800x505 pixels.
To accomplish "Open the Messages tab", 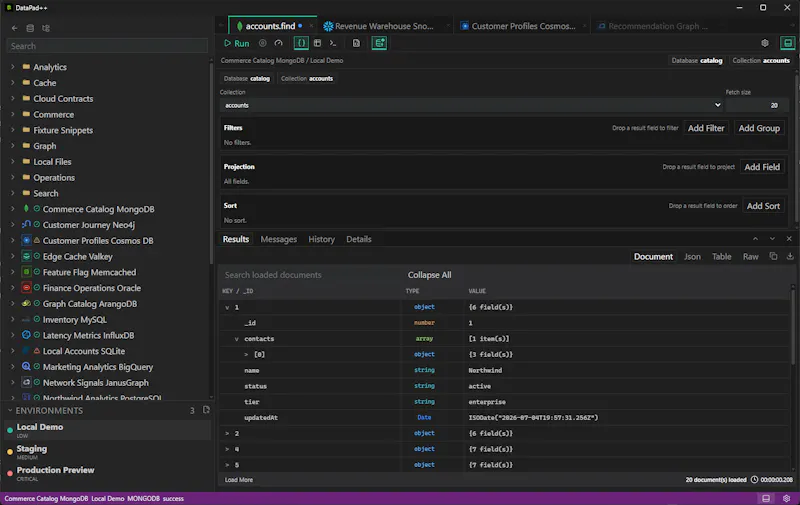I will [279, 239].
